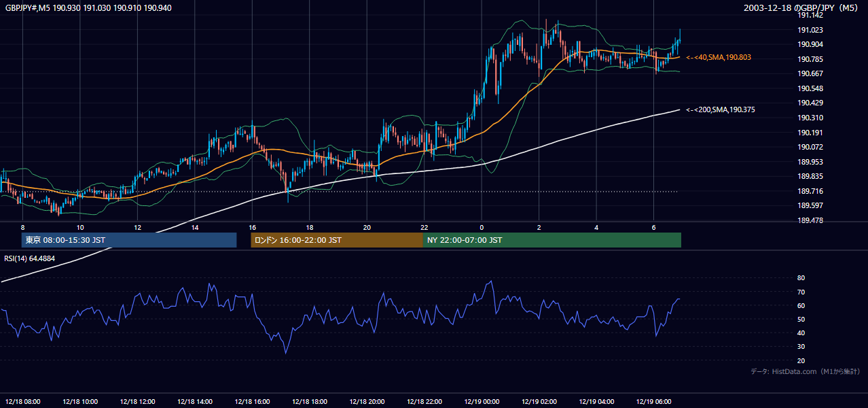Click hour tick 14 under price chart
Viewport: 868px width, 408px height.
coord(195,227)
